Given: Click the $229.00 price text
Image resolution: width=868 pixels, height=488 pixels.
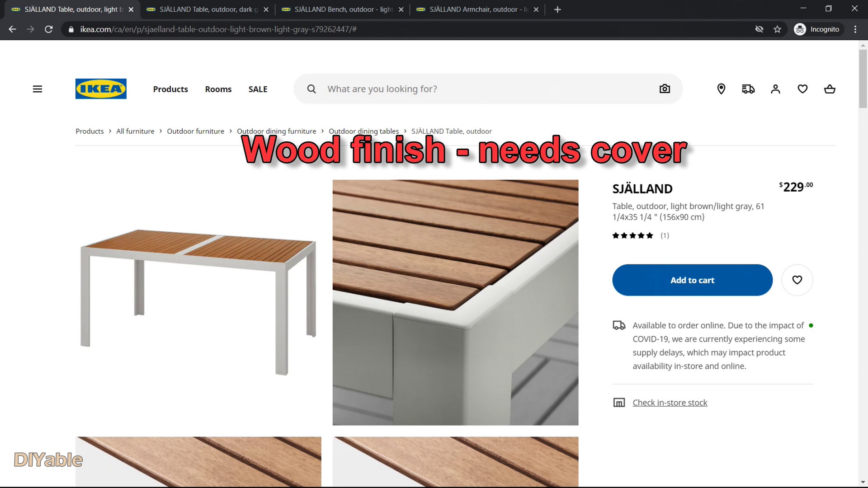Looking at the screenshot, I should point(796,187).
